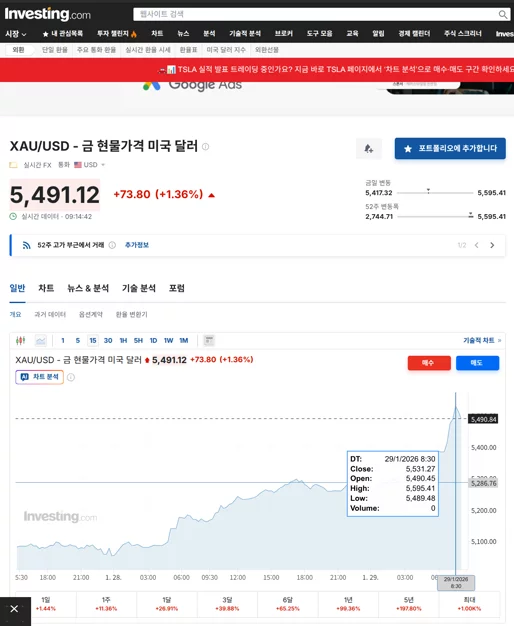Set chart interval to 15 minutes

tap(93, 341)
